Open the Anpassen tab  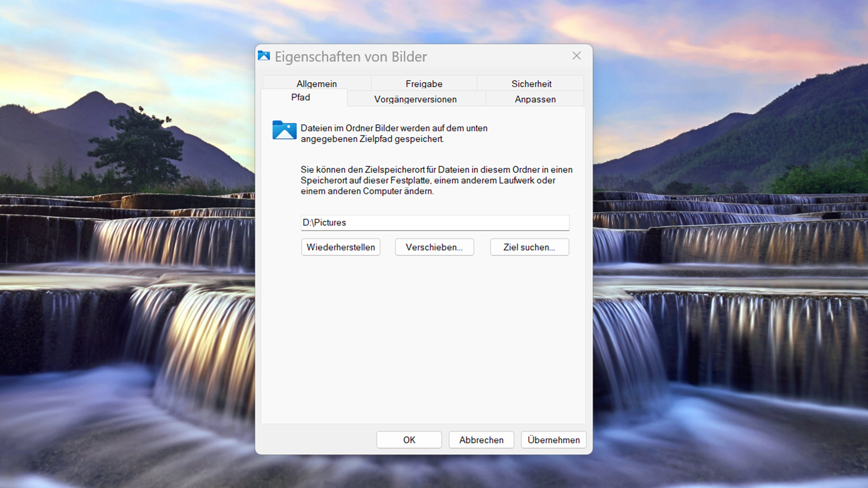[x=535, y=99]
